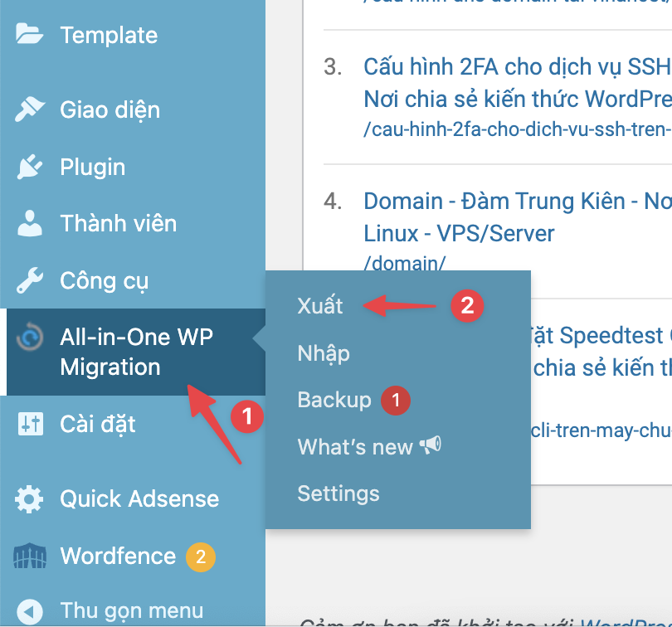Screen dimensions: 672x627
Task: Select All-in-One WP Migration menu label
Action: point(136,352)
